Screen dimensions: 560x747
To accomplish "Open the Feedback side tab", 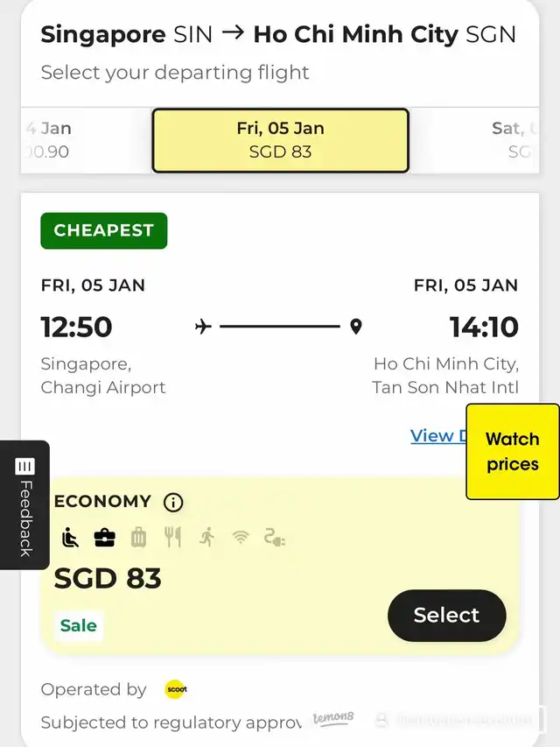I will click(x=24, y=505).
